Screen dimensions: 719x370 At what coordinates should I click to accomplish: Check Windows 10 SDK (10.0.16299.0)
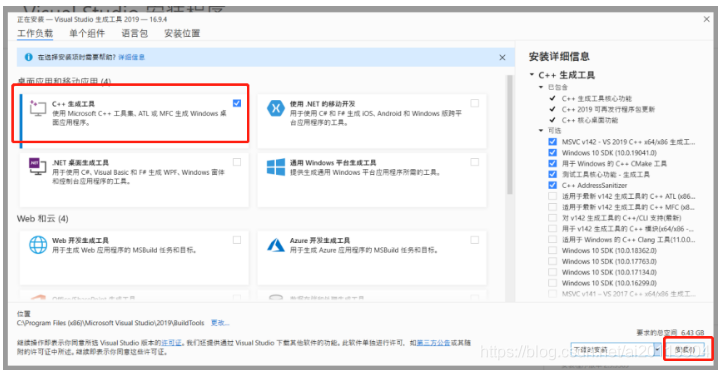553,283
